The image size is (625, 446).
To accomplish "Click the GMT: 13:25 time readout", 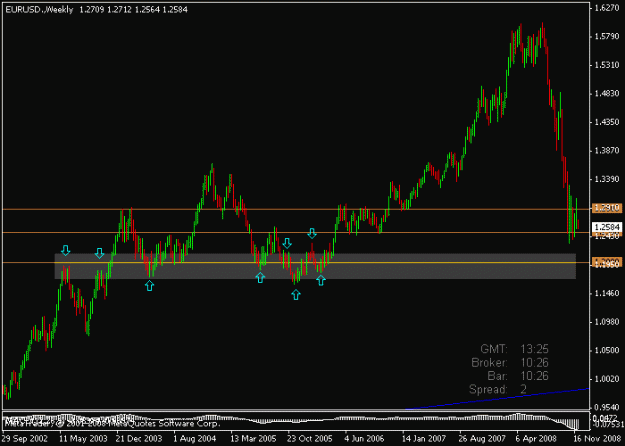I will click(x=514, y=349).
